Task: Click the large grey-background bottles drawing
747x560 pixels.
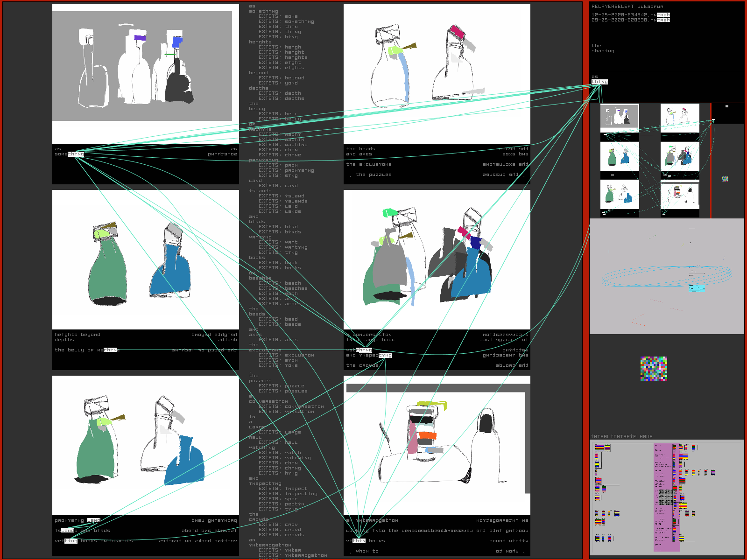Action: pos(142,66)
